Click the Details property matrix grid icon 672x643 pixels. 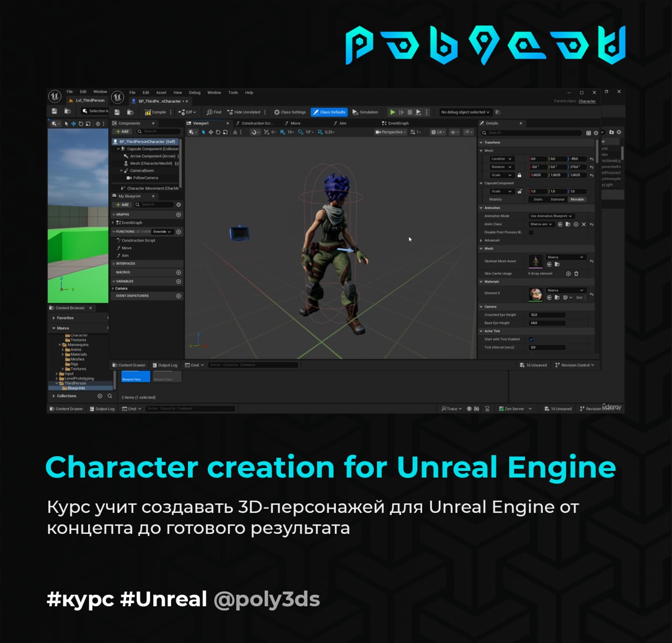589,133
